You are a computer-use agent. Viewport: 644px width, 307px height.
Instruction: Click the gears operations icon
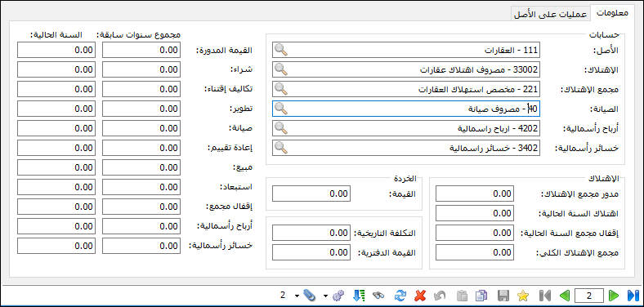tap(338, 295)
